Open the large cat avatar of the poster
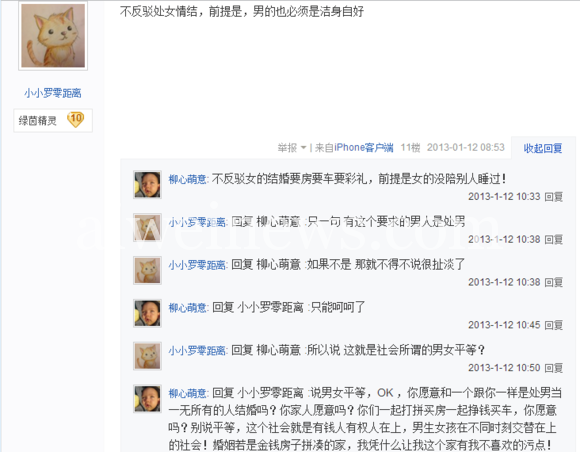This screenshot has height=452, width=580. pyautogui.click(x=53, y=36)
